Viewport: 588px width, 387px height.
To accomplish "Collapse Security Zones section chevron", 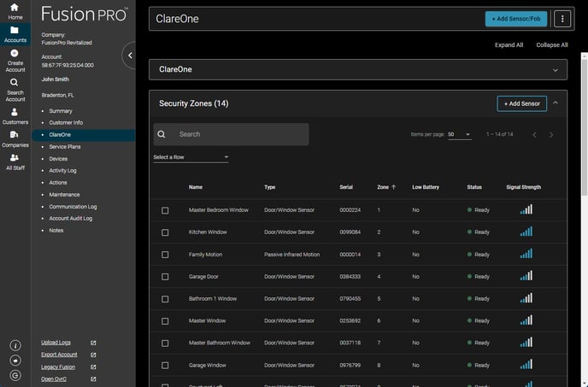I will click(556, 103).
